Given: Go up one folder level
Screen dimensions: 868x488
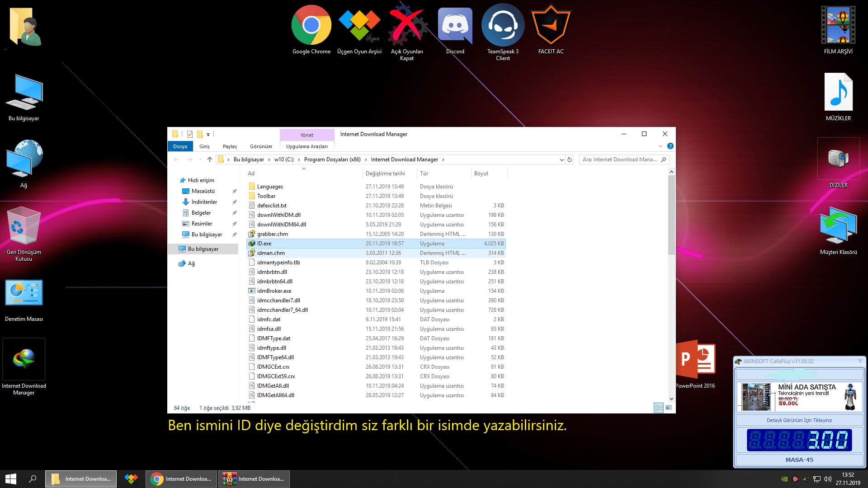Looking at the screenshot, I should tap(210, 160).
